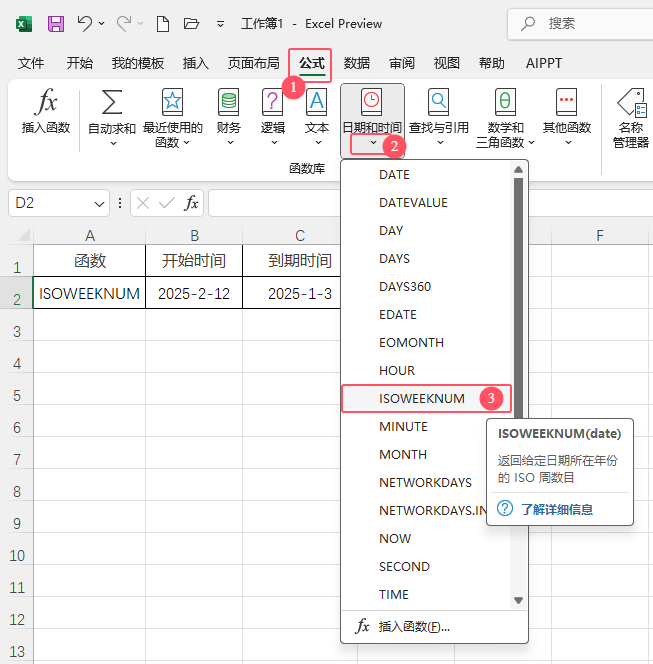Switch to the 审阅 ribbon tab
Image resolution: width=653 pixels, height=664 pixels.
point(401,63)
